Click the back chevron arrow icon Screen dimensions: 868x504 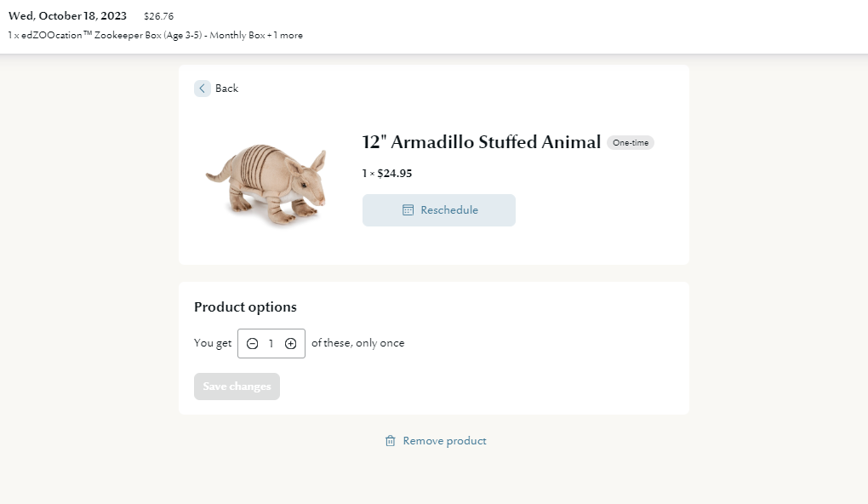pyautogui.click(x=202, y=89)
